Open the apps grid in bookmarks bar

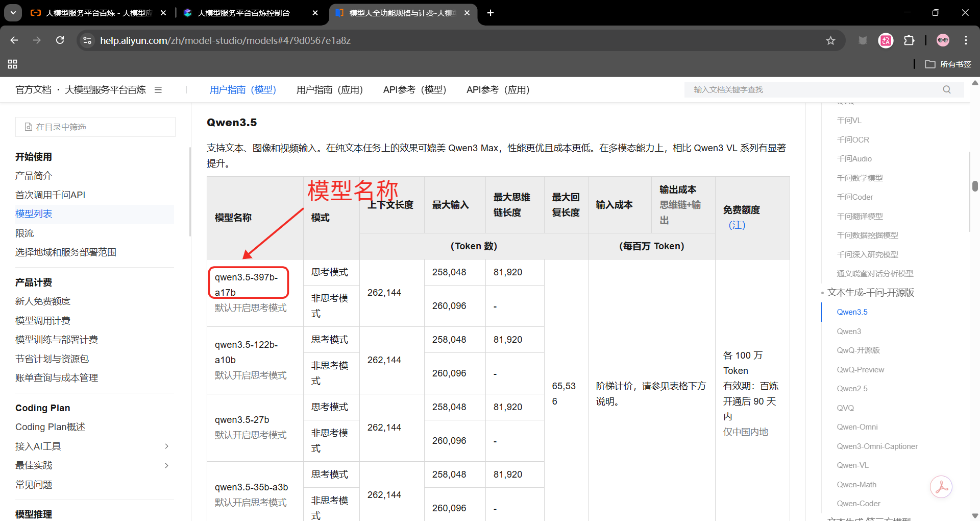tap(13, 64)
